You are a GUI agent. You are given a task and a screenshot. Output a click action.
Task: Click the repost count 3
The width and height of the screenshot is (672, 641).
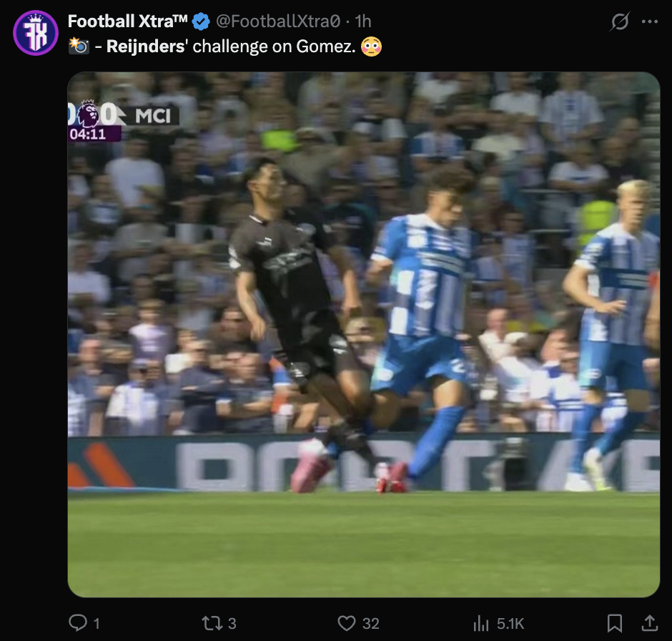pos(232,624)
